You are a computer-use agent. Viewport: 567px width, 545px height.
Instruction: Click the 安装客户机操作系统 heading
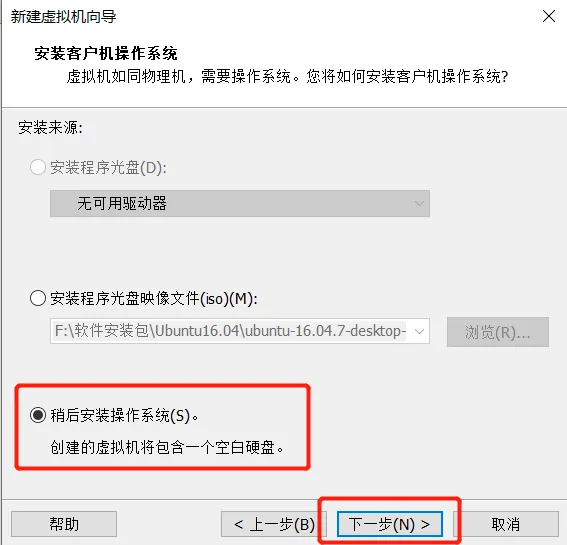[106, 54]
